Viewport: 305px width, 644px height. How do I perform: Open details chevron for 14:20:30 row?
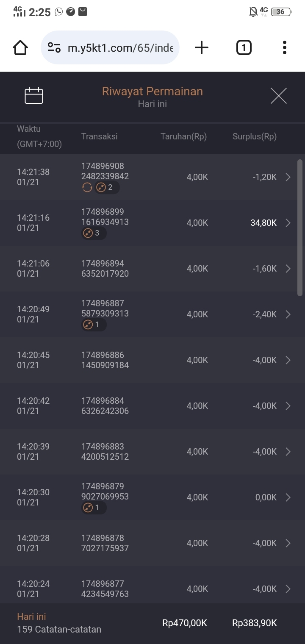coord(288,497)
